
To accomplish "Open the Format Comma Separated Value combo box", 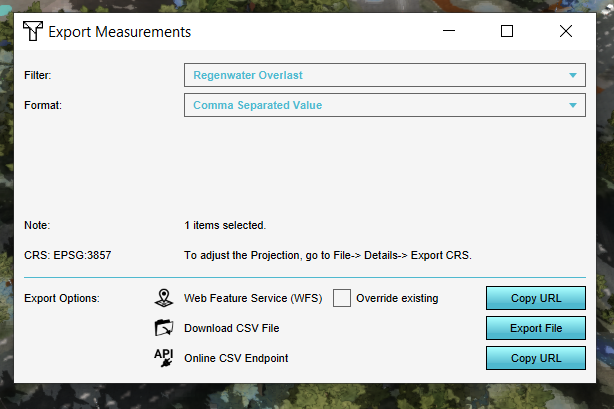I will tap(375, 105).
